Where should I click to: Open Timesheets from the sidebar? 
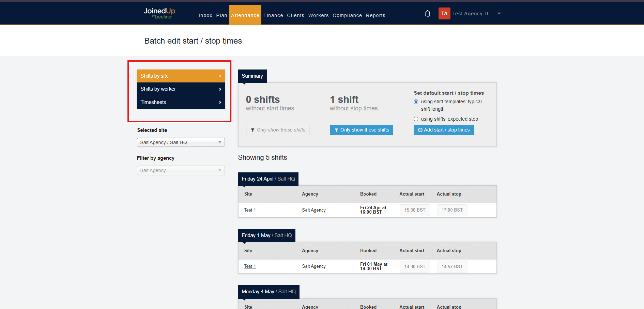[181, 102]
